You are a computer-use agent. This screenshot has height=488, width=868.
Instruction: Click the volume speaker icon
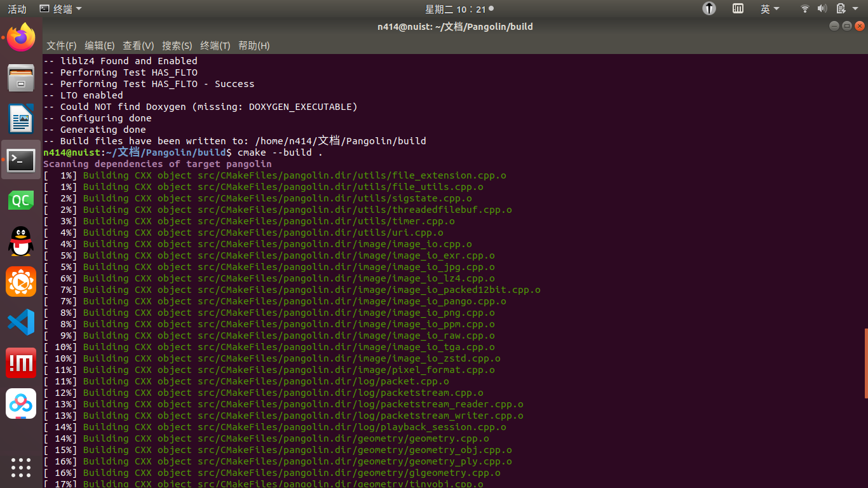point(822,9)
